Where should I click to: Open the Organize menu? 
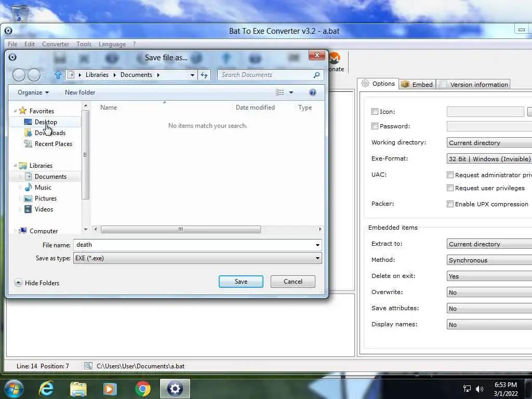coord(33,92)
